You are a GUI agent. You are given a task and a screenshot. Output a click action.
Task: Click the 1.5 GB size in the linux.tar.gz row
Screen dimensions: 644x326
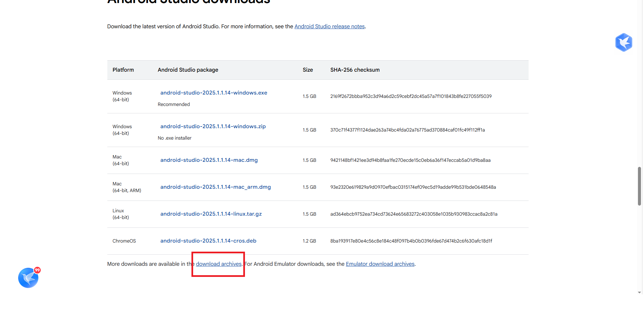coord(309,214)
